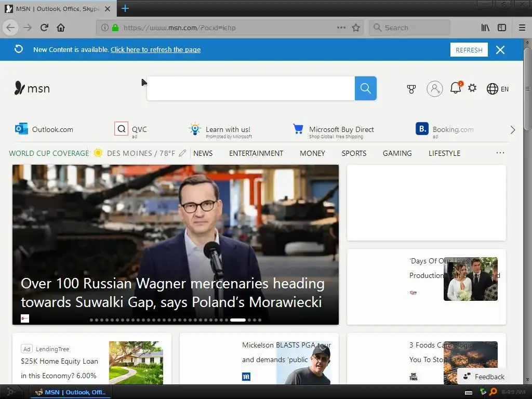The height and width of the screenshot is (399, 532).
Task: Reload the page with the refresh icon
Action: [44, 28]
